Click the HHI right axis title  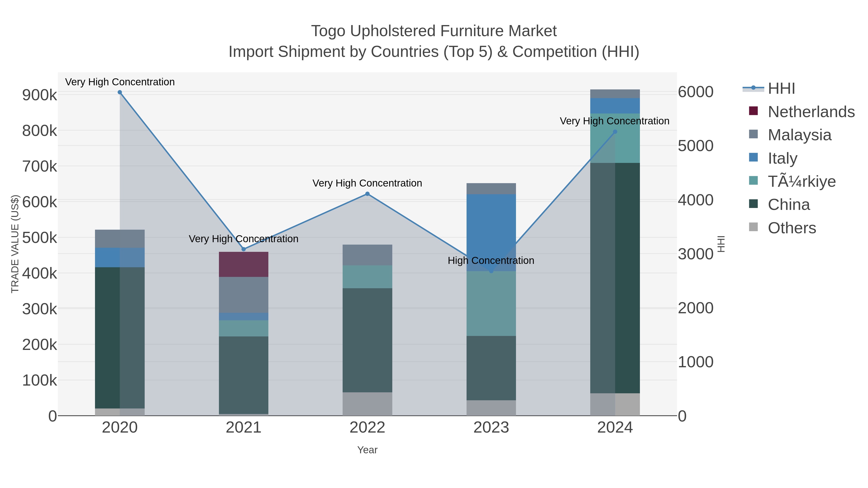click(721, 244)
